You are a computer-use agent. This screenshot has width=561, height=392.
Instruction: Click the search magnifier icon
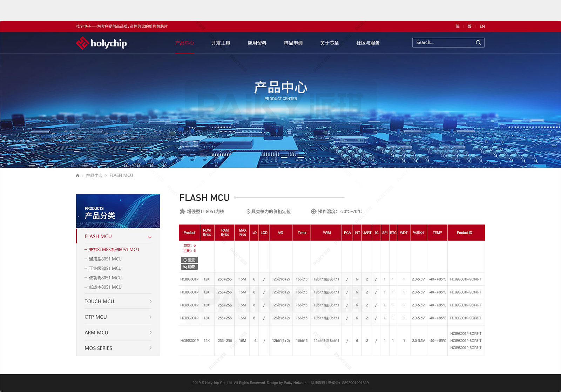[x=478, y=42]
